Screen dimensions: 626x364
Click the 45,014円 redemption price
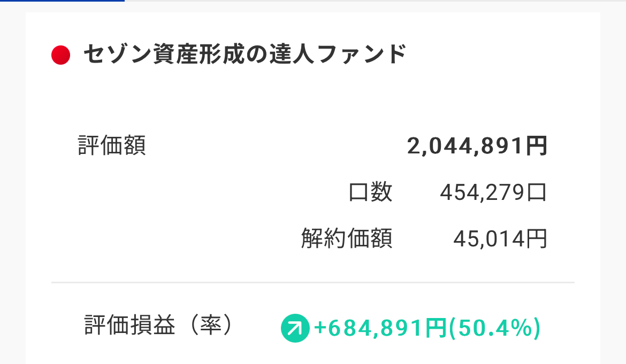(x=500, y=239)
